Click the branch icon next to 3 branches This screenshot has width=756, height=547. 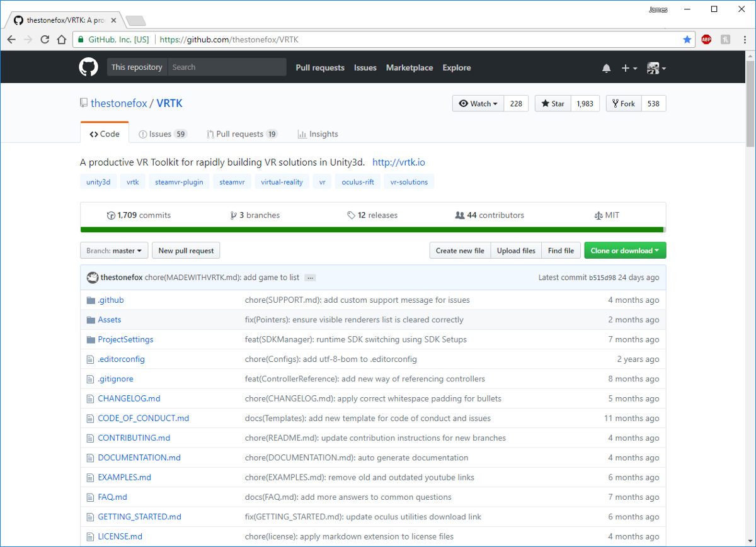(234, 215)
